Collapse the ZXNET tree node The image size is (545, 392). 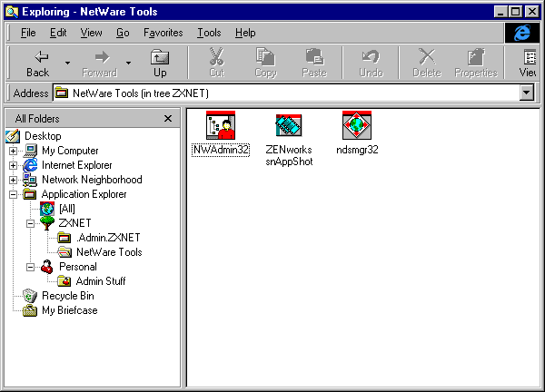click(30, 223)
